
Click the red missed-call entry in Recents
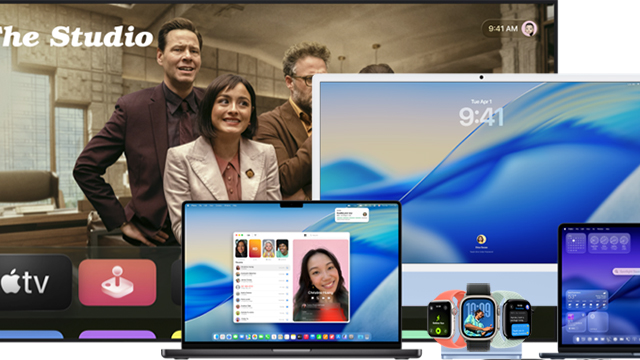[262, 287]
